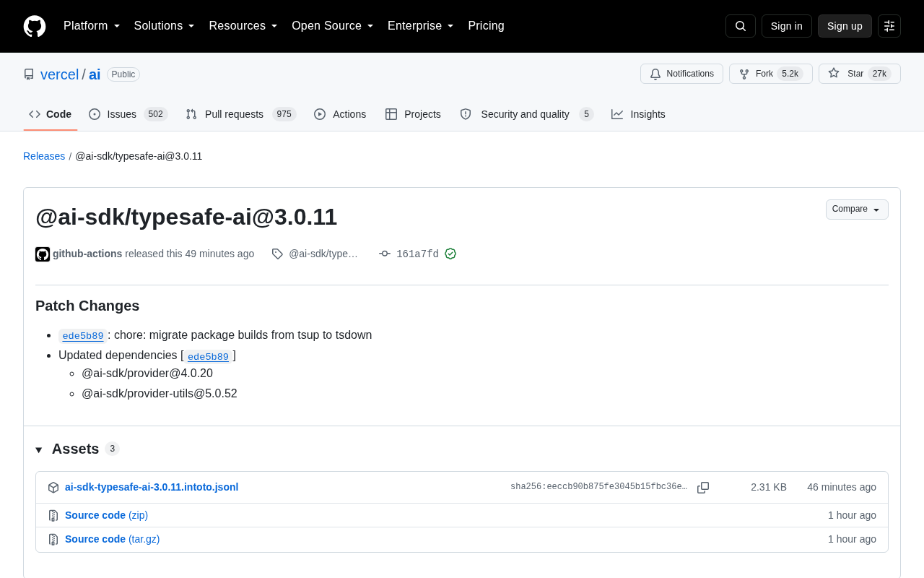Open the Pricing page
The image size is (924, 578).
487,26
